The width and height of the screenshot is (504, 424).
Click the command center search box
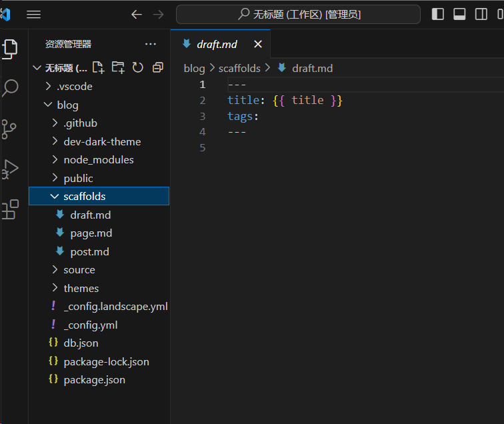pos(298,15)
